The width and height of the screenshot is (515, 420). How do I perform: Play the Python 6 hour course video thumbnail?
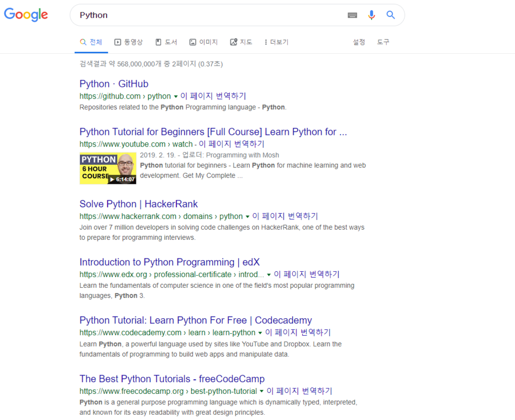click(x=108, y=168)
